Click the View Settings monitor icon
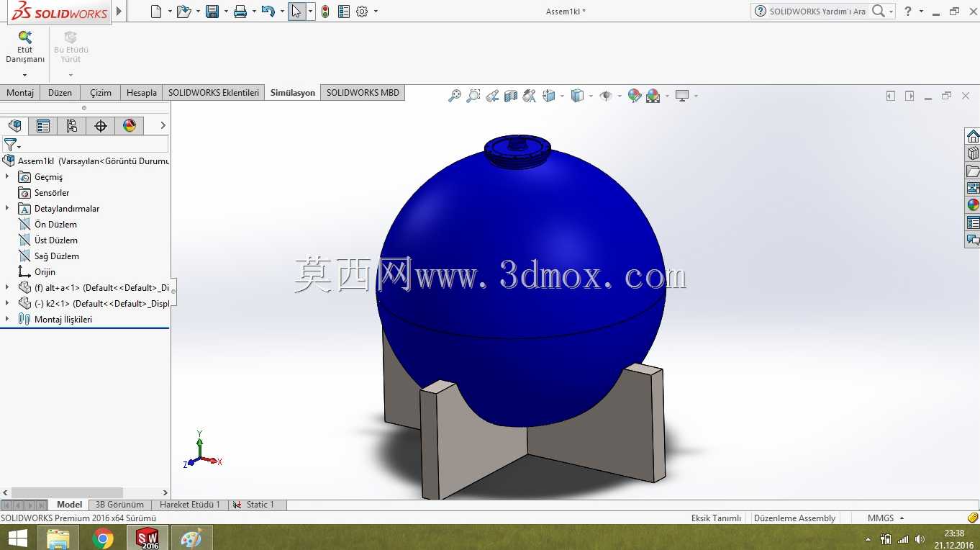The image size is (980, 550). [x=682, y=96]
